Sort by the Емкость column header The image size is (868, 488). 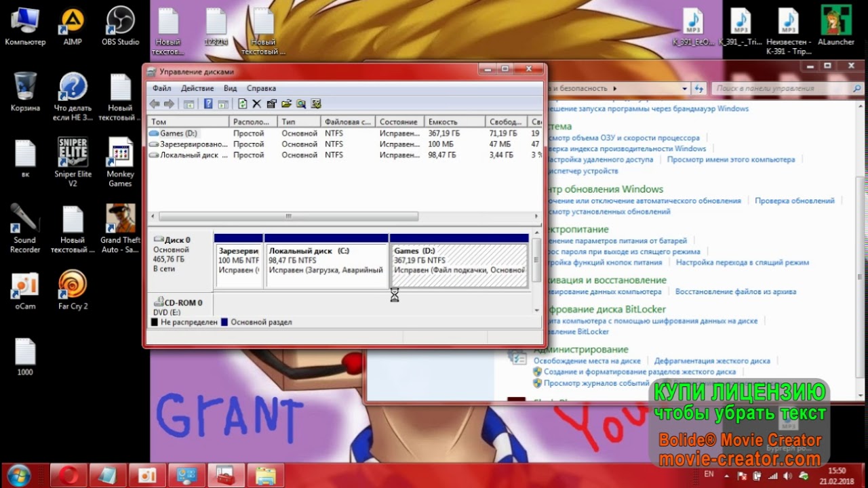pos(454,122)
